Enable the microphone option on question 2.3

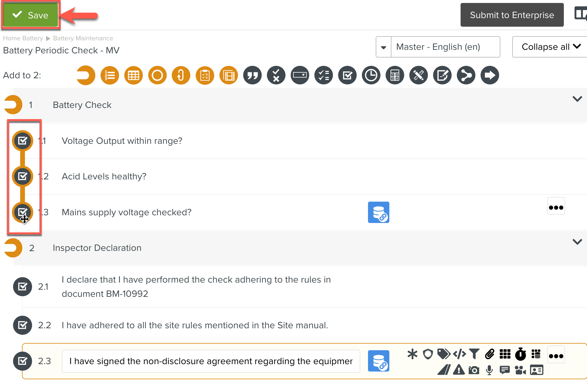tap(489, 370)
